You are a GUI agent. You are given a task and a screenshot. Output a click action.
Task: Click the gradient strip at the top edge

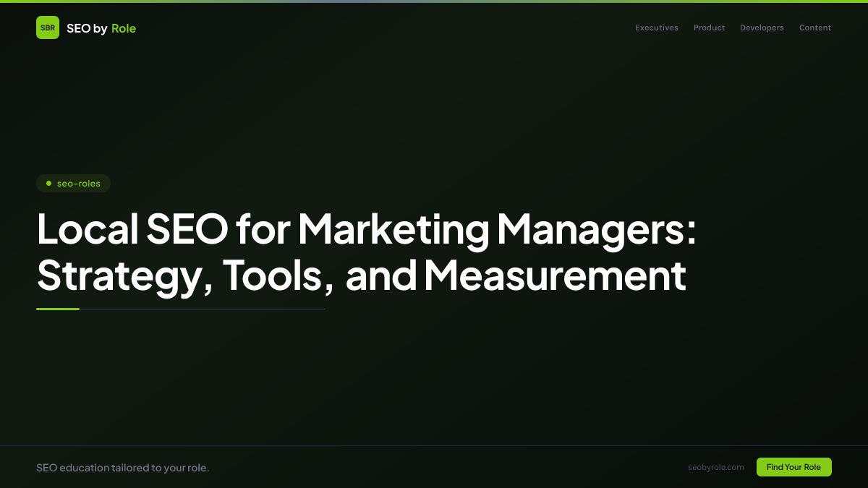434,1
